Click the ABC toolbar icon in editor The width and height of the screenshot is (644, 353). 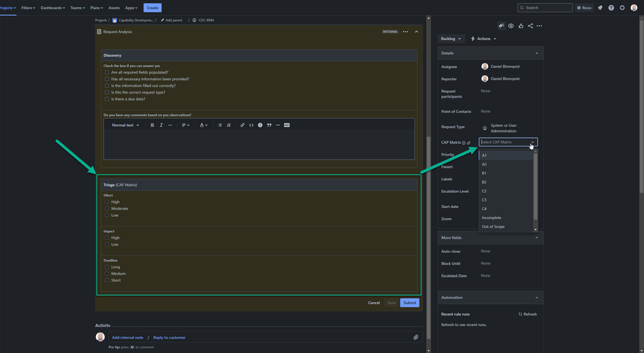pos(287,125)
